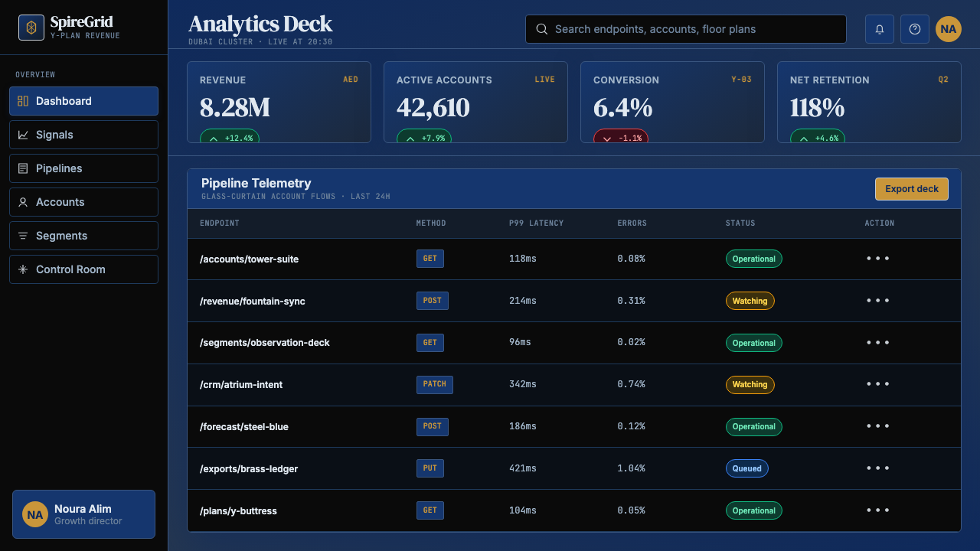Viewport: 980px width, 551px height.
Task: Open actions menu for /accounts/tower-suite row
Action: [878, 259]
